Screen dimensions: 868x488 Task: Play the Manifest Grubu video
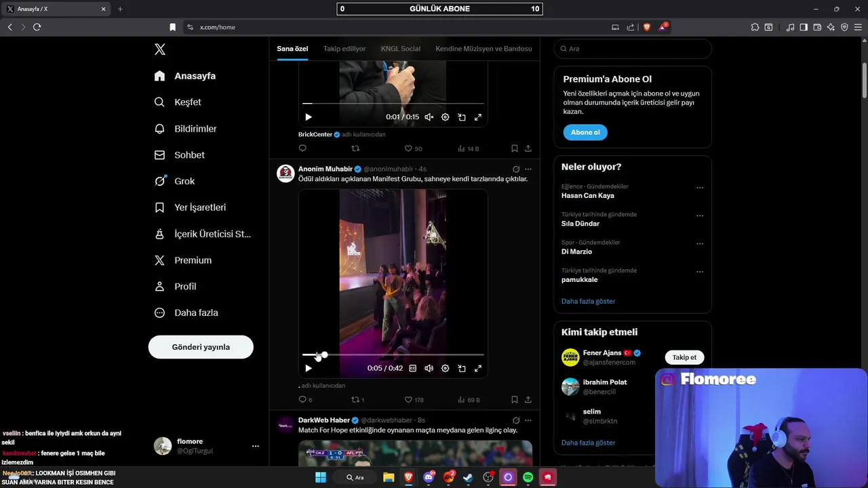(309, 368)
